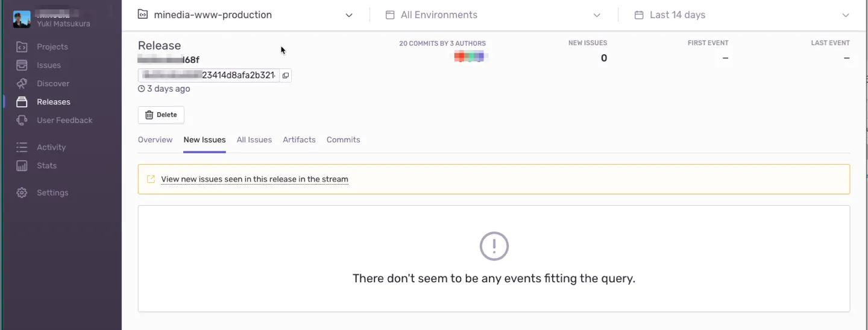Click the User Feedback icon
Screen dimensions: 868x330
click(x=22, y=121)
